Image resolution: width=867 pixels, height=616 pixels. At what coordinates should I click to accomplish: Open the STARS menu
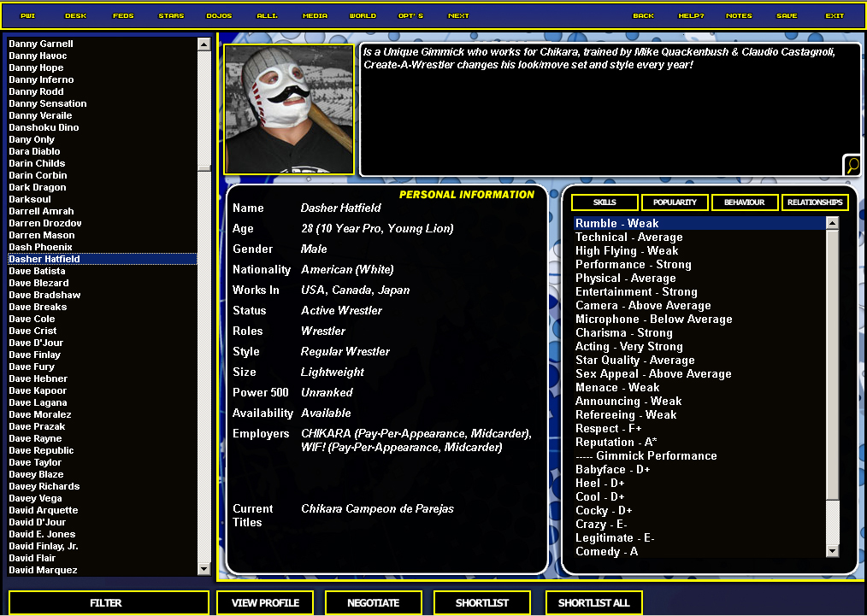(171, 15)
